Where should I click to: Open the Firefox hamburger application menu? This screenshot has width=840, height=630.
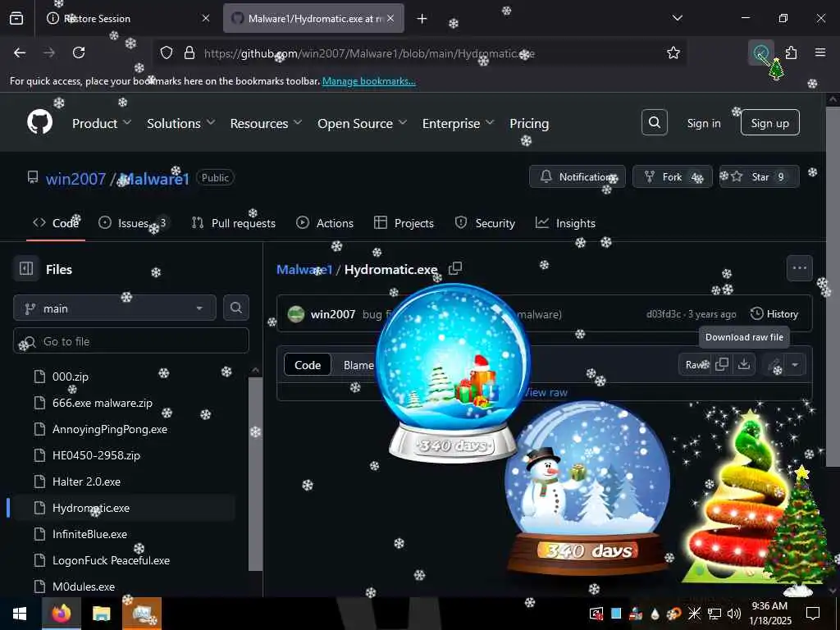click(x=820, y=52)
